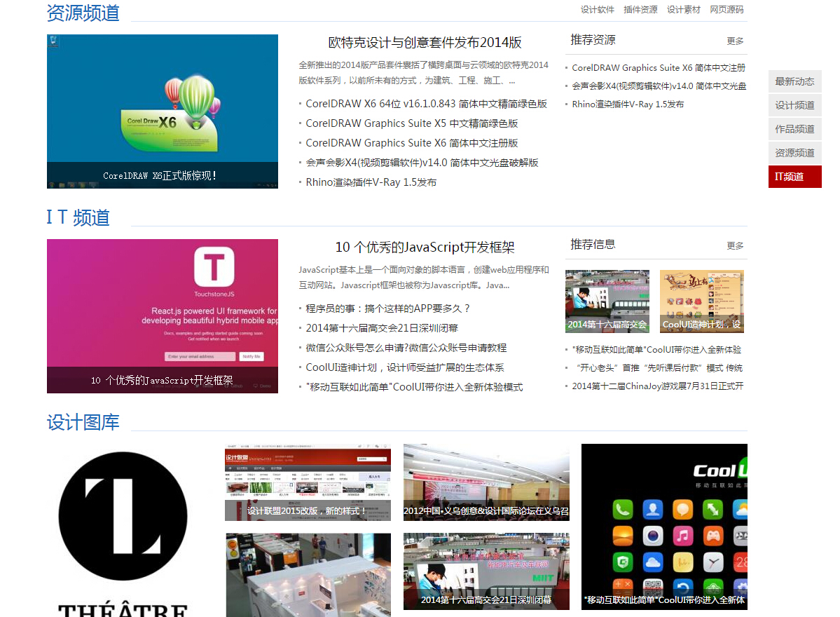Open CoolUI造神计划，设计师受益扩展的生态体系
Viewport: 840px width, 617px height.
pos(404,367)
